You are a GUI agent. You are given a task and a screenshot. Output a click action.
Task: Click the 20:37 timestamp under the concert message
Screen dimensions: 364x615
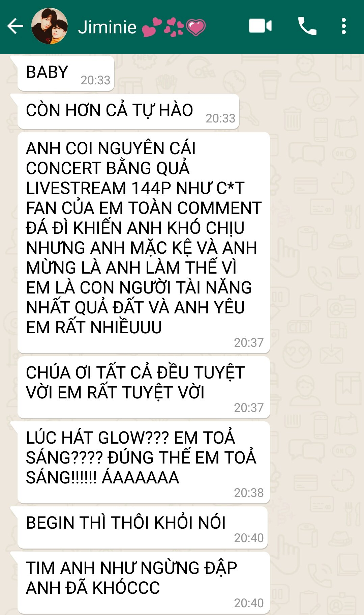(249, 343)
